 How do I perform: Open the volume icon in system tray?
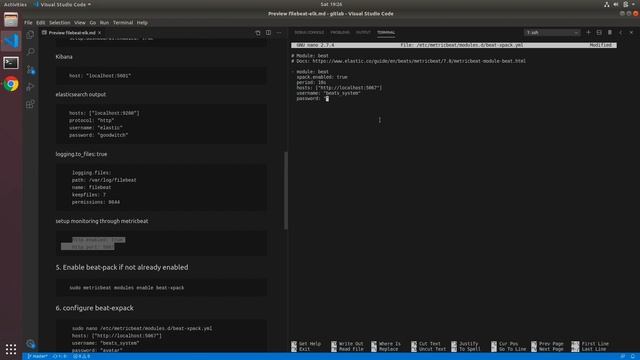[x=616, y=4]
